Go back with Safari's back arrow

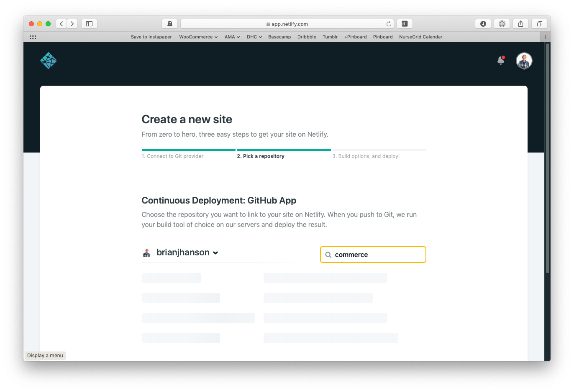[x=61, y=24]
